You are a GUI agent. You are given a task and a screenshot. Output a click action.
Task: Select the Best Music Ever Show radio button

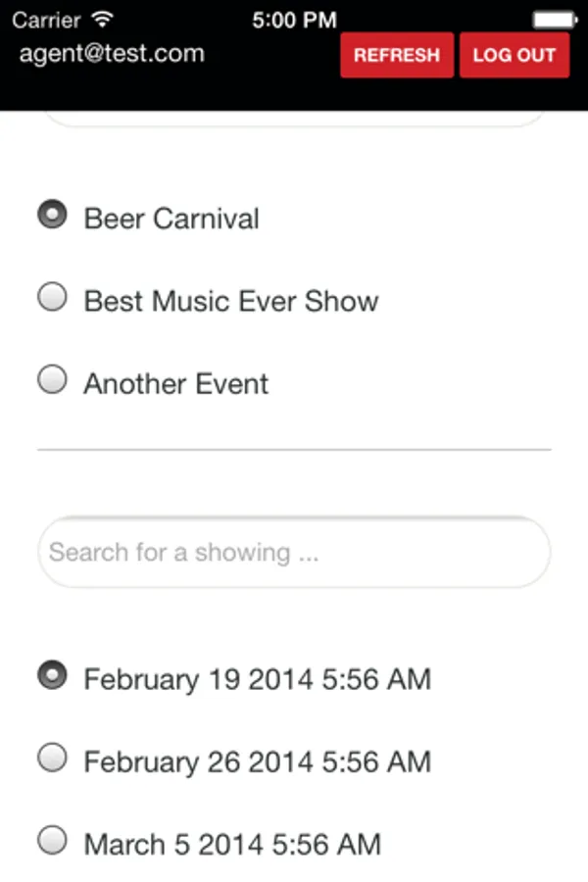pos(52,297)
